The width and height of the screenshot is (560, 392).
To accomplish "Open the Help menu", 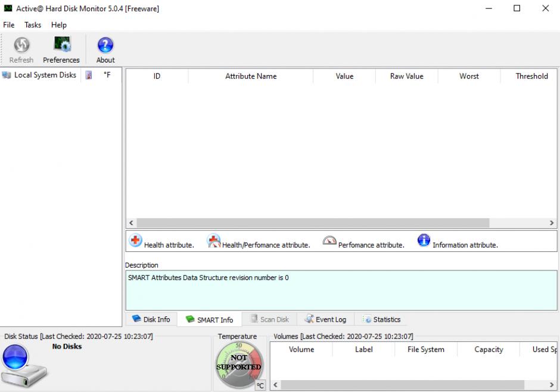I will (x=58, y=25).
